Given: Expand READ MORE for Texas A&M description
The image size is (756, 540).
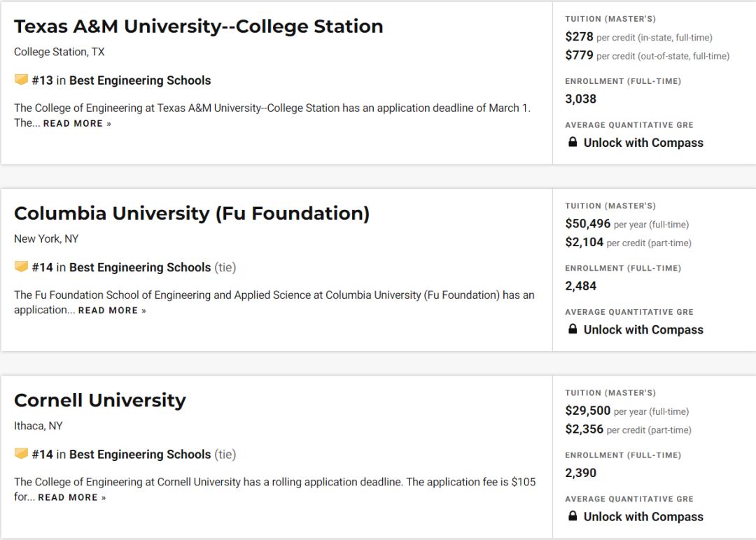Looking at the screenshot, I should pos(77,123).
